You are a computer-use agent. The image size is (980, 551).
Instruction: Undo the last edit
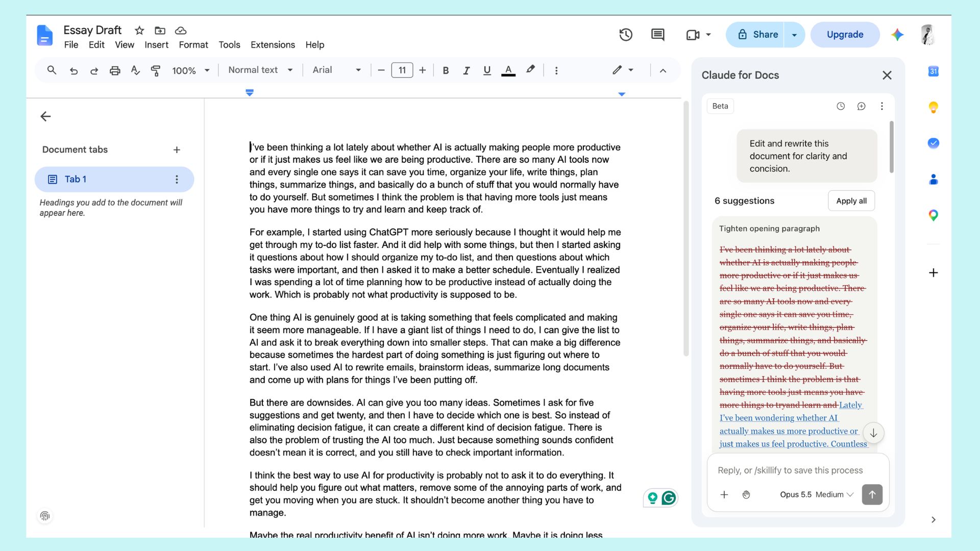[73, 70]
